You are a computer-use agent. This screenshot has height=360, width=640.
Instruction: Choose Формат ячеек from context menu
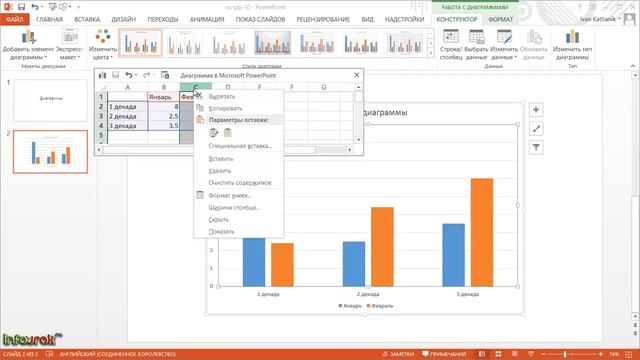pyautogui.click(x=239, y=196)
